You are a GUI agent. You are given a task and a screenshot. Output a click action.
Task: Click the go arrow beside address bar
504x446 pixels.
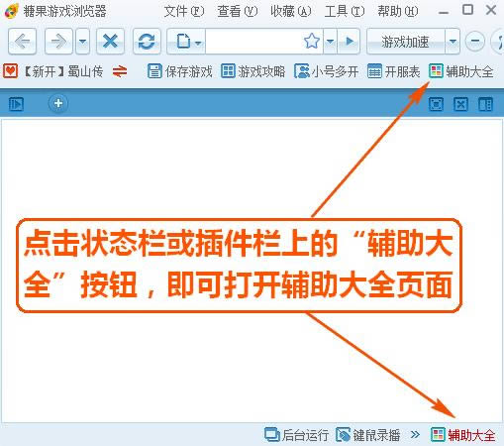coord(349,42)
